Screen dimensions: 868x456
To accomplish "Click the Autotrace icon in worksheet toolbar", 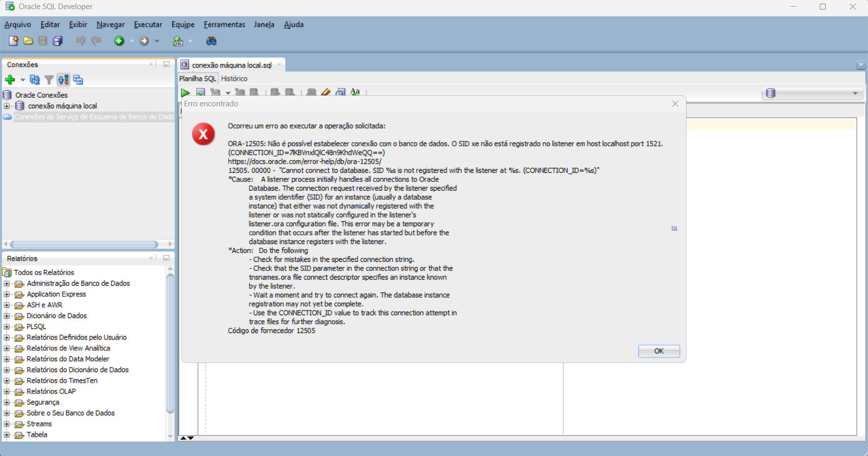I will tap(240, 93).
